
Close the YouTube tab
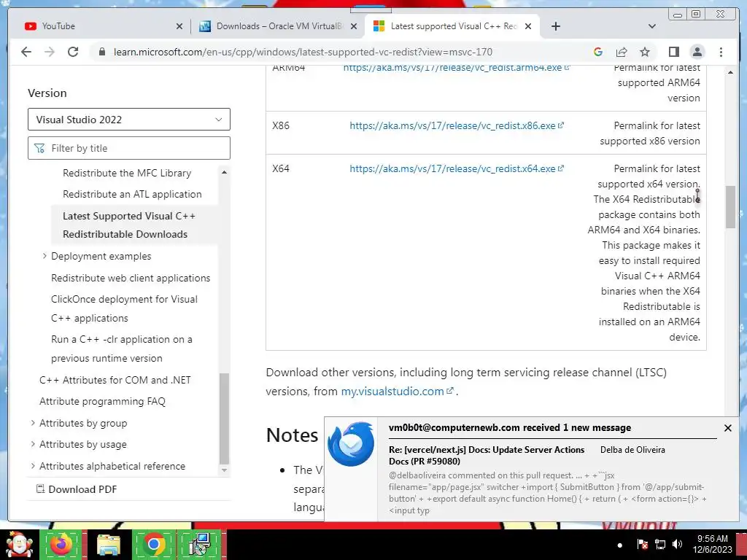point(179,26)
